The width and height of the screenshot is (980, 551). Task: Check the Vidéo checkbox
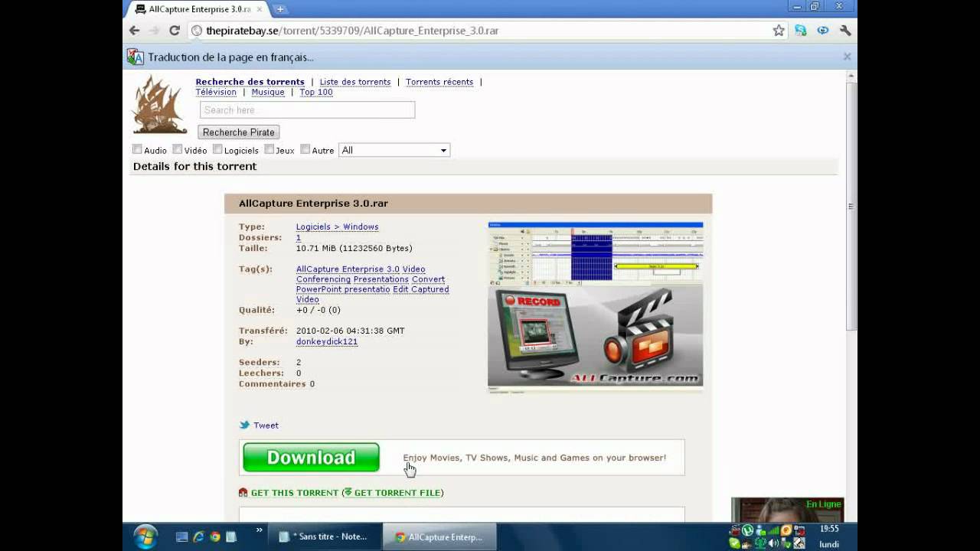point(178,149)
